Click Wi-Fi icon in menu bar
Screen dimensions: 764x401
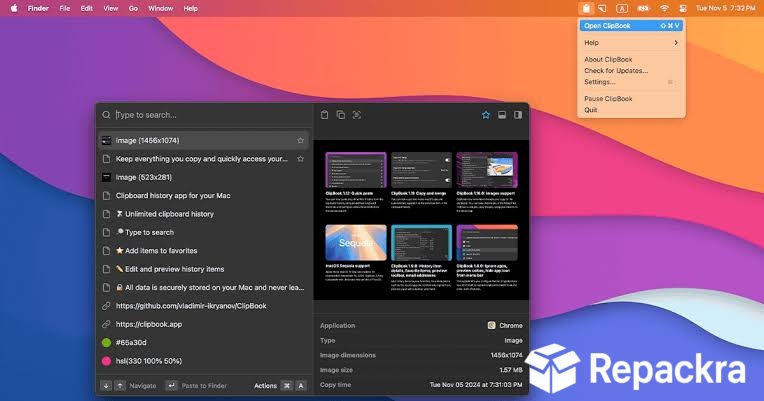pyautogui.click(x=664, y=8)
